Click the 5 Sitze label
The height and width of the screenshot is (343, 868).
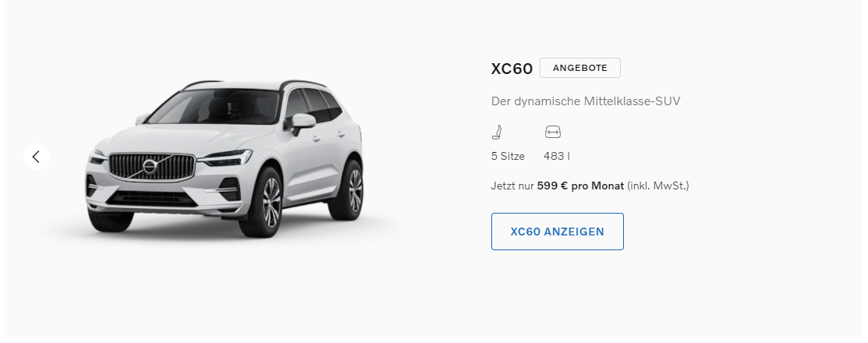(x=508, y=156)
